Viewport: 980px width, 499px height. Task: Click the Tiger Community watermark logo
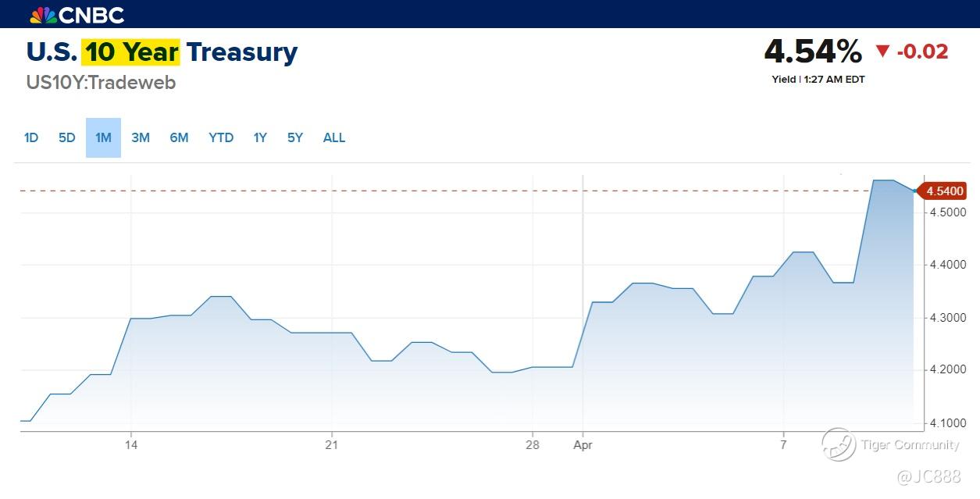click(839, 444)
